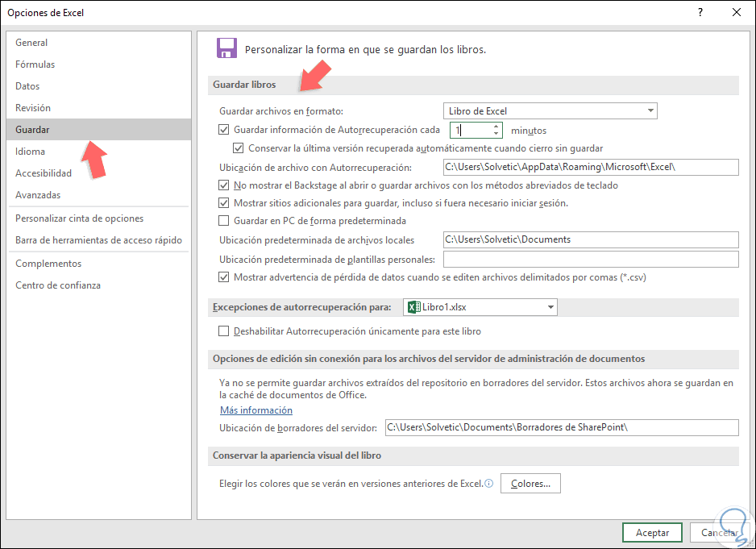Screen dimensions: 756x549
Task: Toggle Guardar información de Autorrecuperación checkbox
Action: (x=224, y=130)
